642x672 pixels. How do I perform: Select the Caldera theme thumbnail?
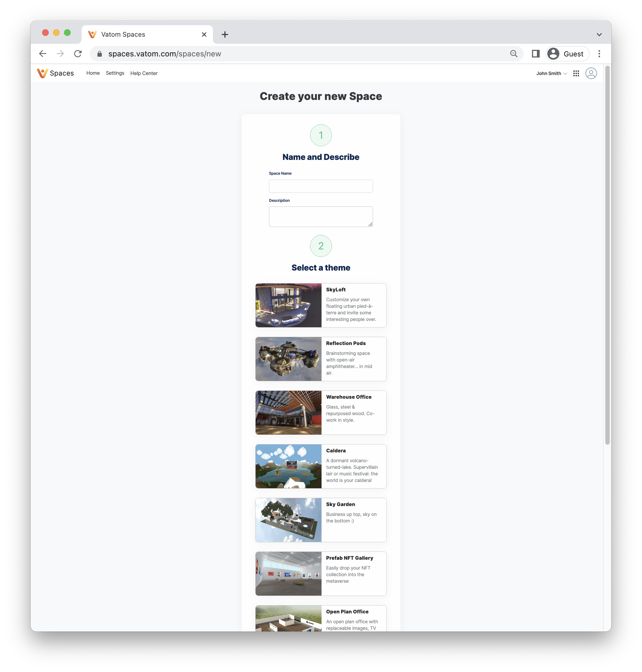(x=288, y=466)
